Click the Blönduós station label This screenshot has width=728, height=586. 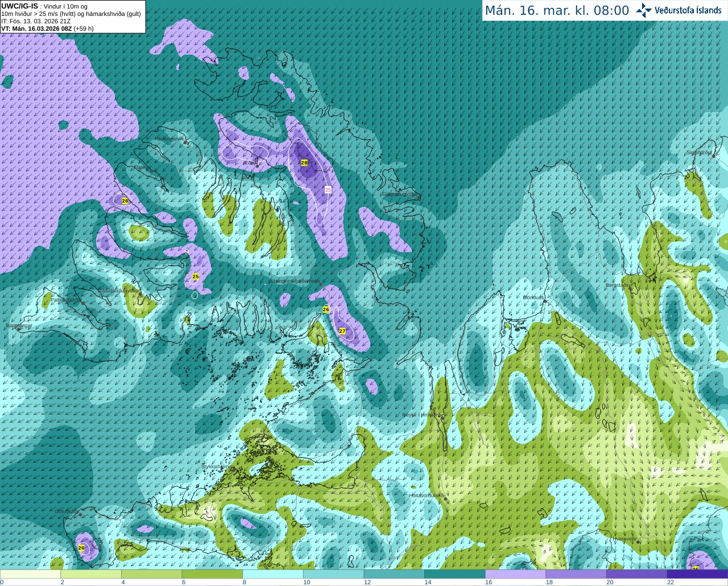click(x=533, y=298)
